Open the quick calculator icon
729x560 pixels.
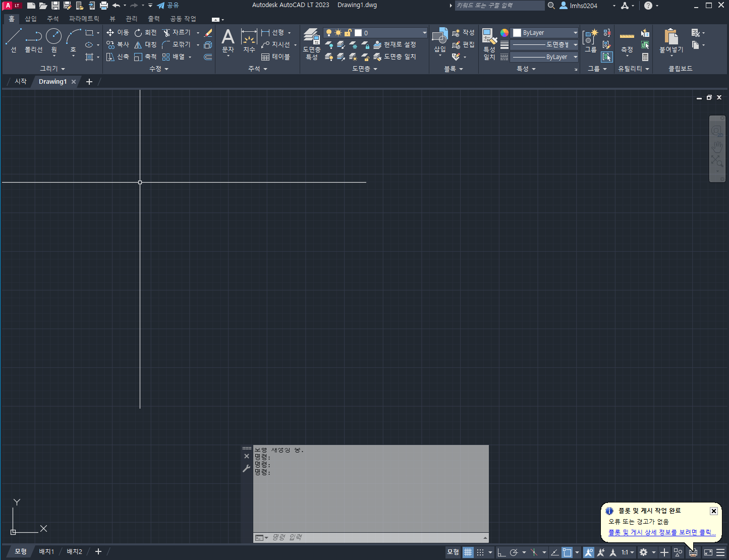click(645, 57)
